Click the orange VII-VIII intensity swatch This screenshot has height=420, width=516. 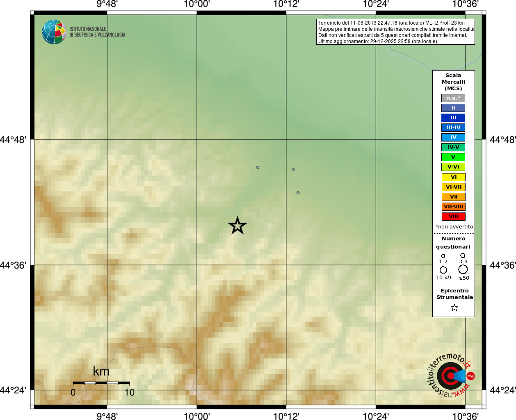click(x=453, y=207)
